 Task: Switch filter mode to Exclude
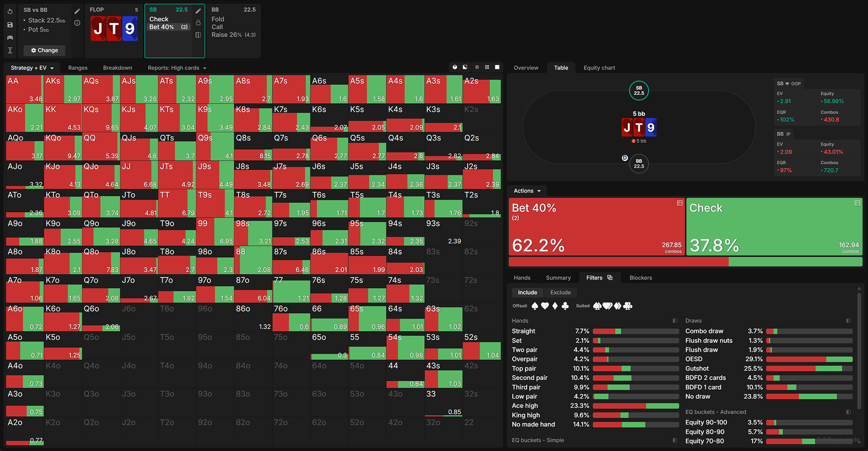point(560,293)
